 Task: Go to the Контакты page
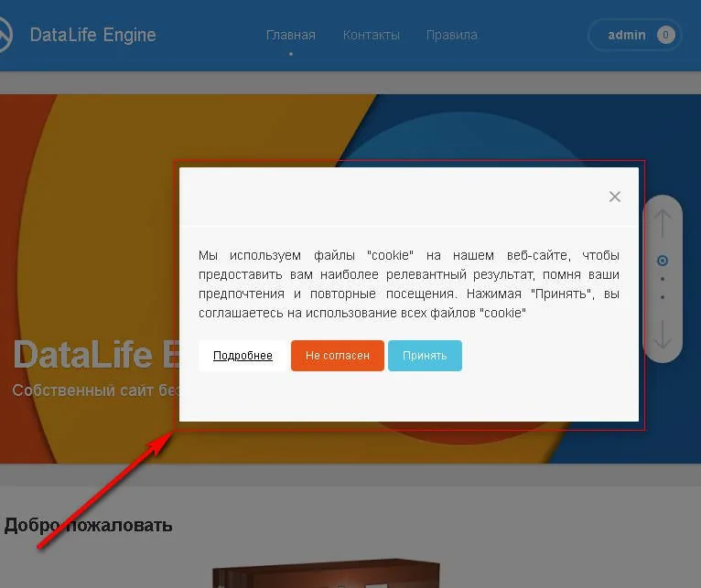click(x=371, y=35)
